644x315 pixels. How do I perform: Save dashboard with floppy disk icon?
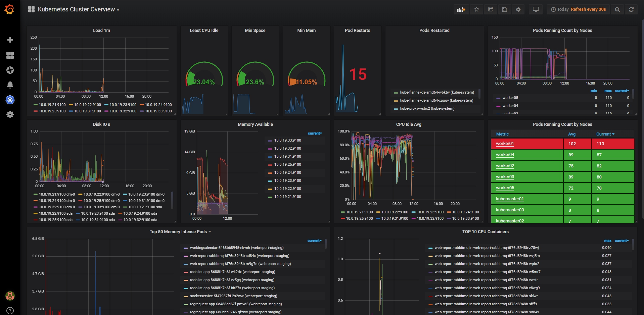(504, 9)
